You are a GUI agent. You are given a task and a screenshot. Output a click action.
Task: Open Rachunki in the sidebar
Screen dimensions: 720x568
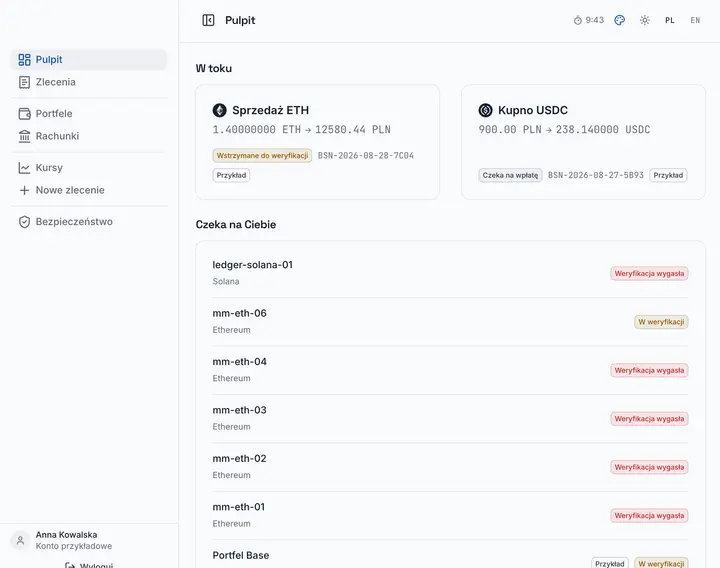[89, 136]
